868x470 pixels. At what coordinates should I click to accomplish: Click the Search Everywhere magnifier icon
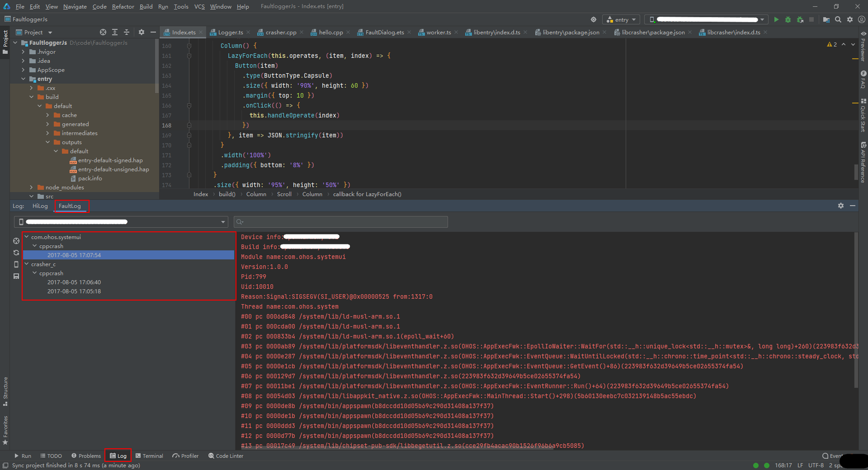coord(838,19)
